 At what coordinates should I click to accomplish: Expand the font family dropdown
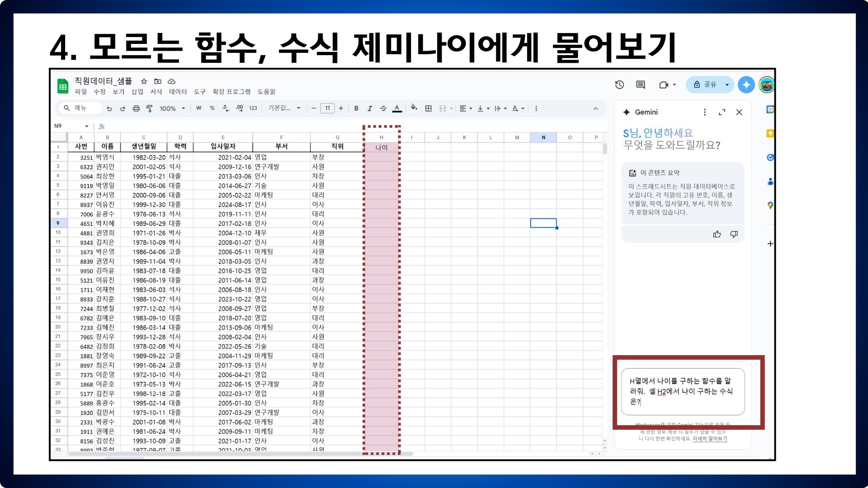pyautogui.click(x=284, y=108)
